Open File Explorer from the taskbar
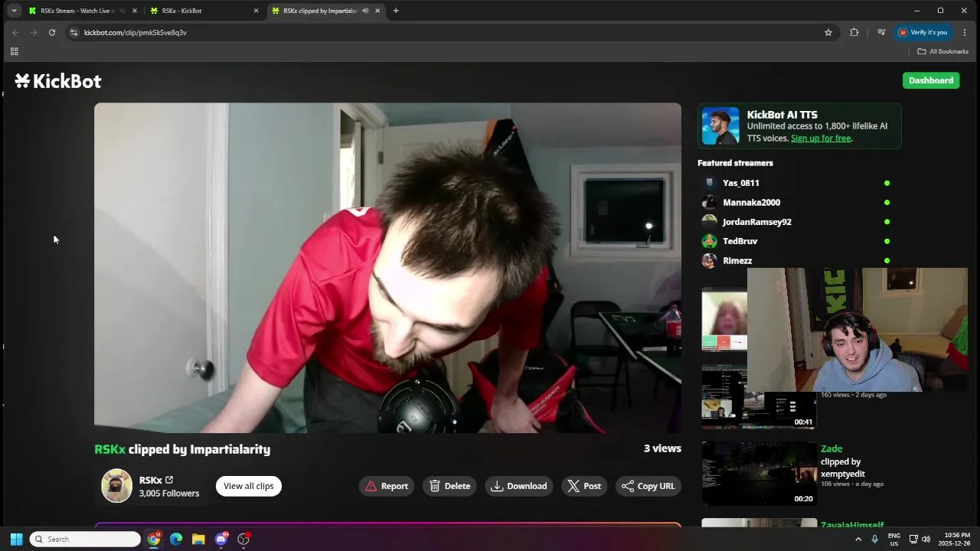This screenshot has width=980, height=551. coord(198,539)
